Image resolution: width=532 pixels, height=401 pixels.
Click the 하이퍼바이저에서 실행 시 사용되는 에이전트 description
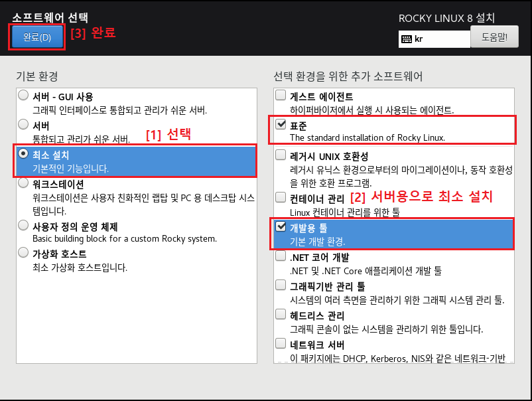click(x=372, y=110)
